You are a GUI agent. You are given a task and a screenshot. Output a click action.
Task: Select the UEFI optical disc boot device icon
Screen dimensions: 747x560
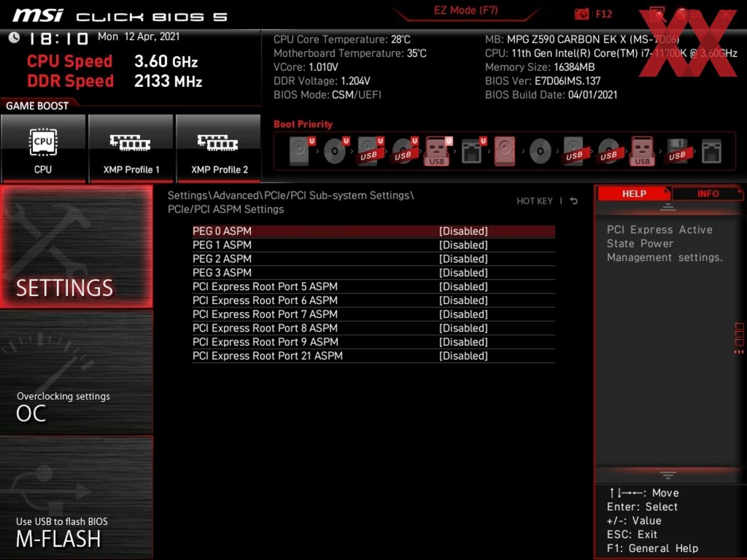coord(335,151)
